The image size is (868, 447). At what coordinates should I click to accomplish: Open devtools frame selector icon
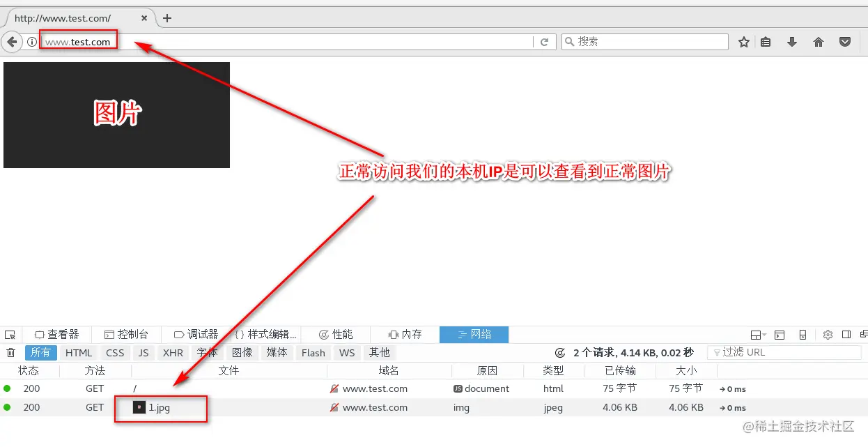click(758, 335)
